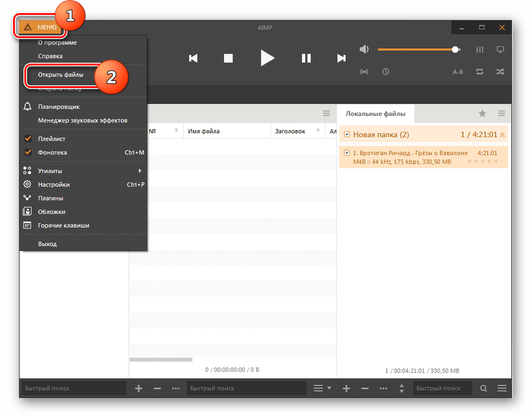The image size is (532, 417).
Task: Select the Бротиган Ричард - Грёзы о Вавилоне track
Action: click(423, 157)
